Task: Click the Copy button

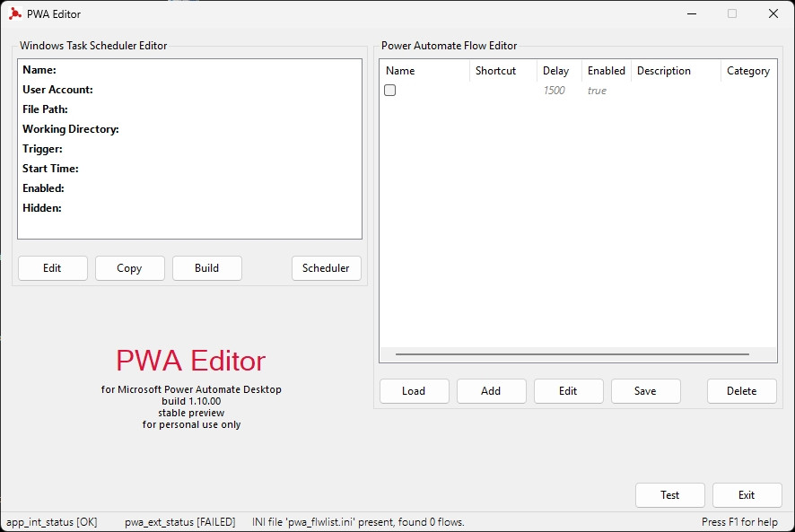Action: coord(130,267)
